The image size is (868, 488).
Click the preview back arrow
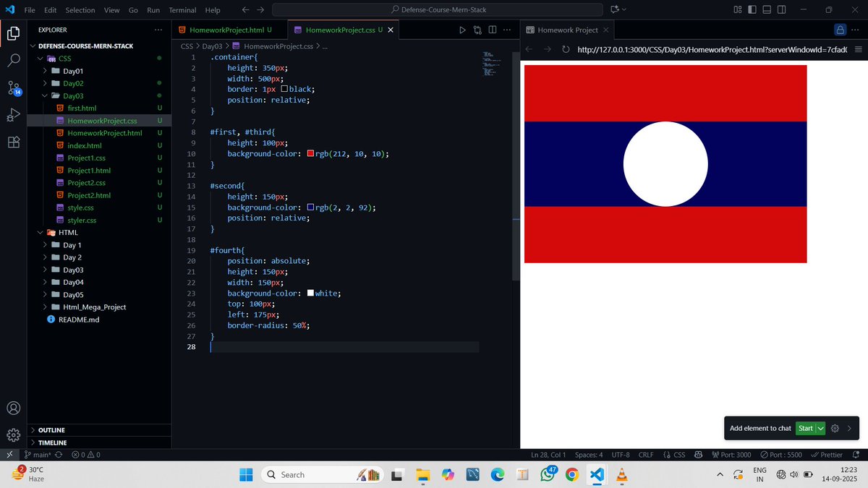coord(528,49)
